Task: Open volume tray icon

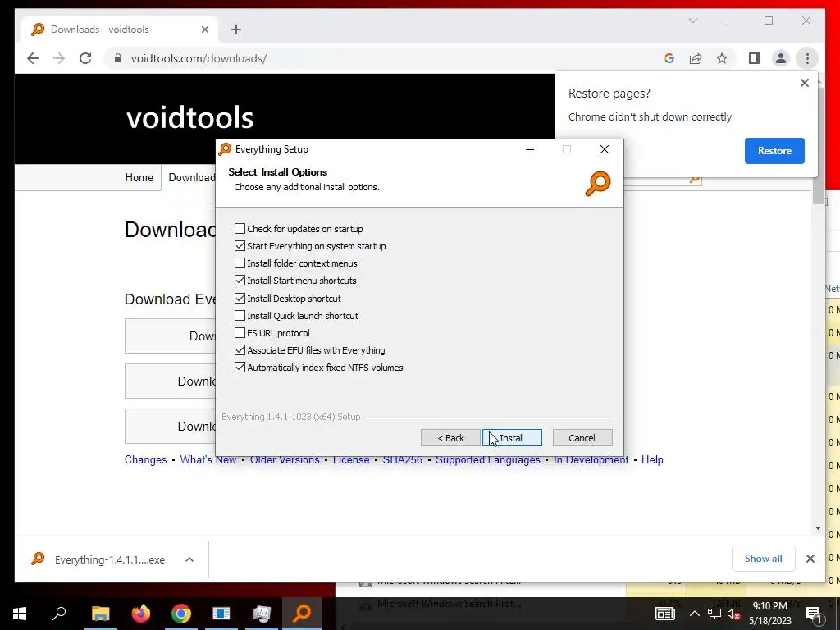Action: tap(733, 614)
